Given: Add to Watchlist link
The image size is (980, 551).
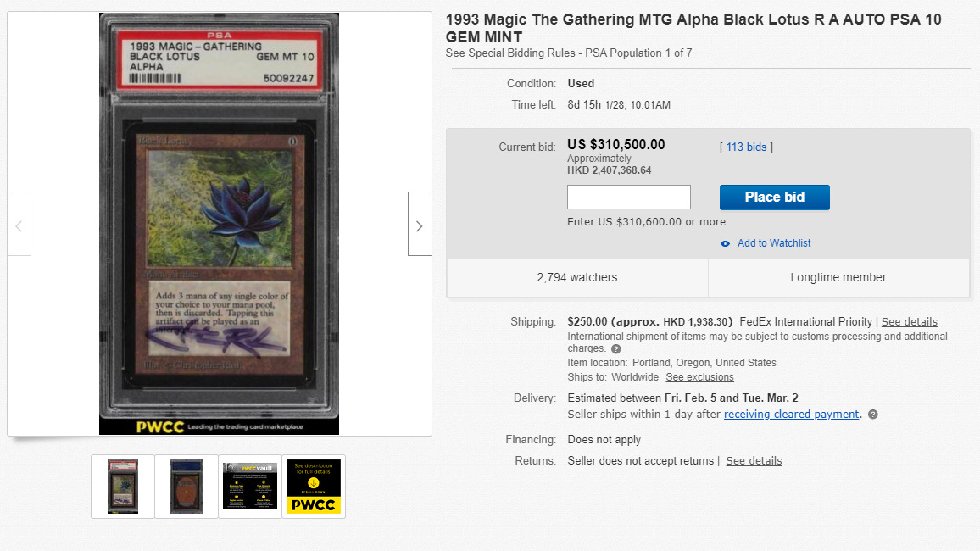Looking at the screenshot, I should (x=774, y=243).
